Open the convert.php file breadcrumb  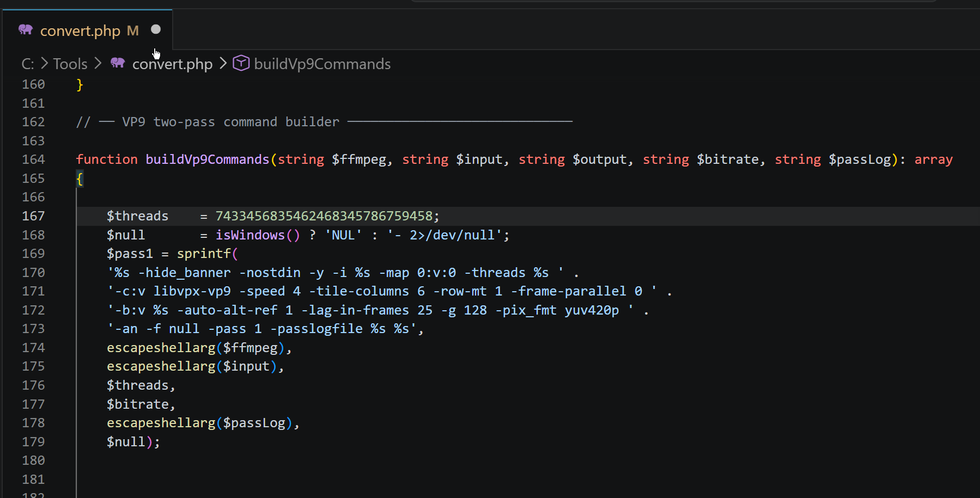tap(172, 64)
